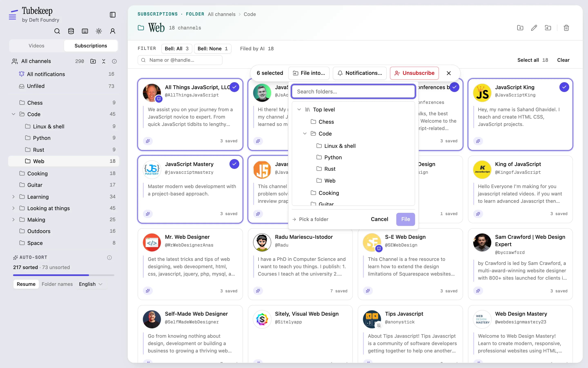
Task: Open the Notifications... menu
Action: click(360, 73)
